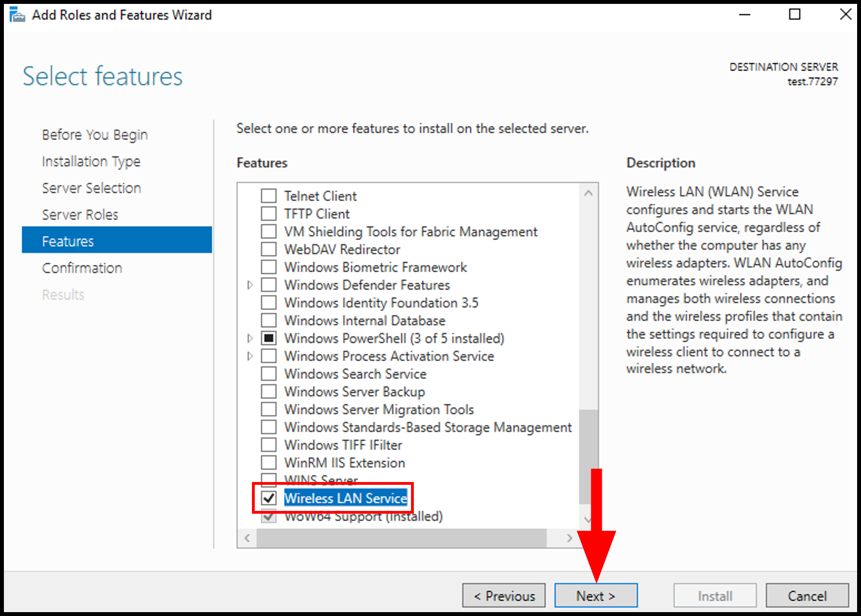Enable Windows Biometric Framework
The width and height of the screenshot is (861, 616).
coord(269,267)
